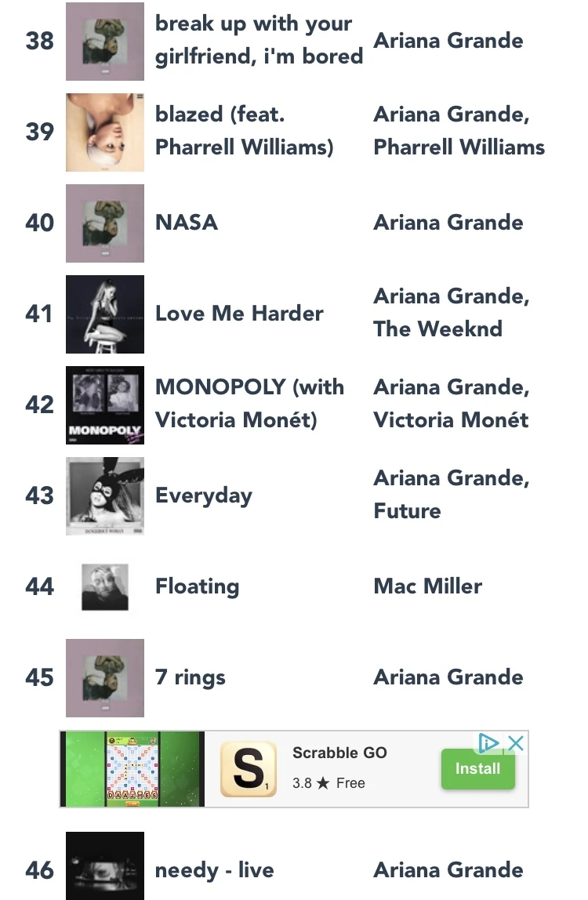Open the NASA song title
The width and height of the screenshot is (588, 900).
pyautogui.click(x=187, y=223)
